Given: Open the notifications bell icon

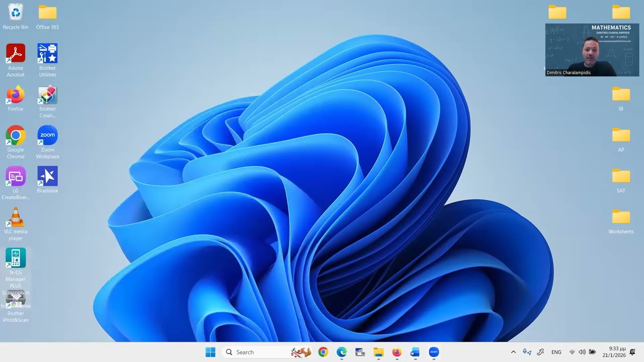Looking at the screenshot, I should coord(632,352).
